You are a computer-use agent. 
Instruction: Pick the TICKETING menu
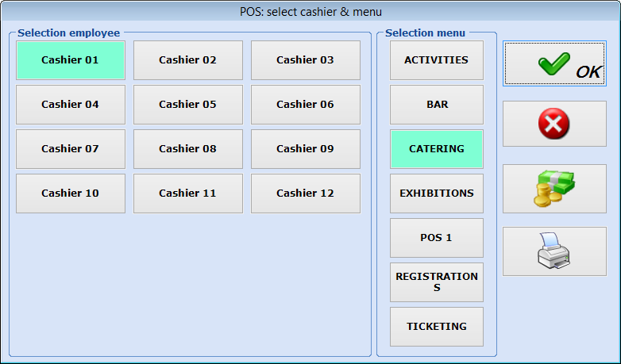pos(437,327)
